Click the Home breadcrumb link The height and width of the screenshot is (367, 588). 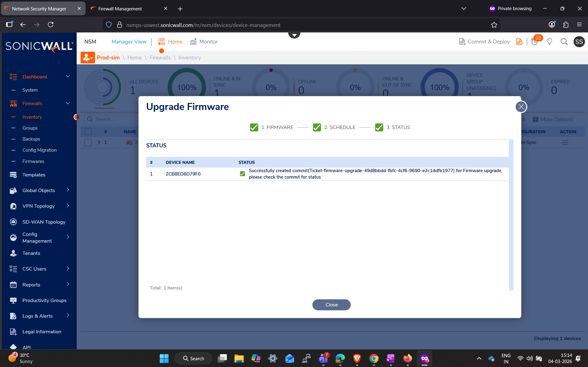click(x=135, y=58)
